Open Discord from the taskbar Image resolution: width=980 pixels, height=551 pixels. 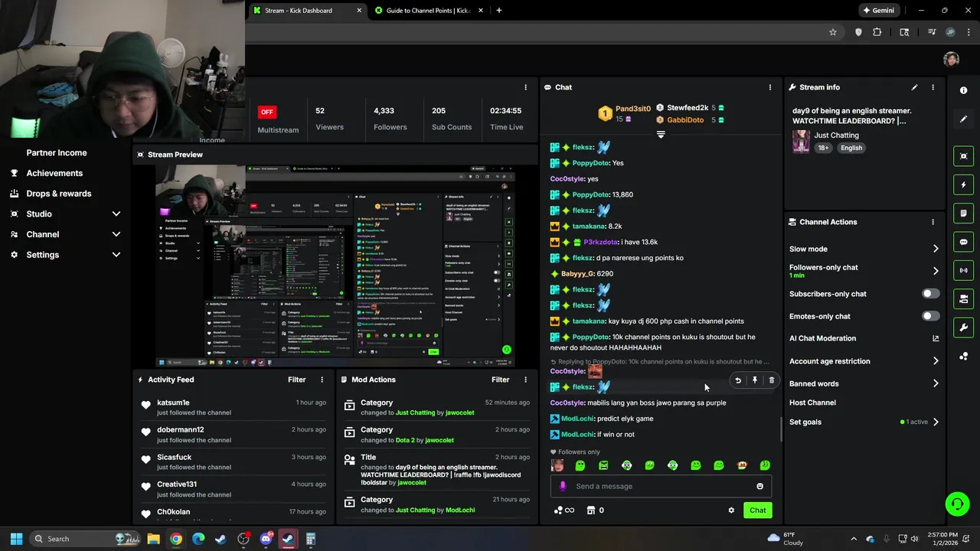(266, 539)
